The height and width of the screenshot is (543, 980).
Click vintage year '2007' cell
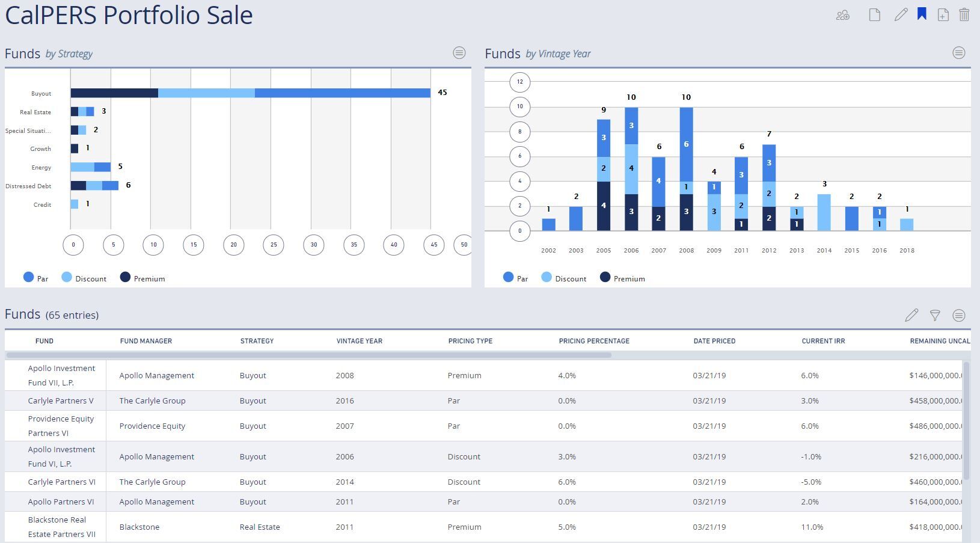[345, 426]
